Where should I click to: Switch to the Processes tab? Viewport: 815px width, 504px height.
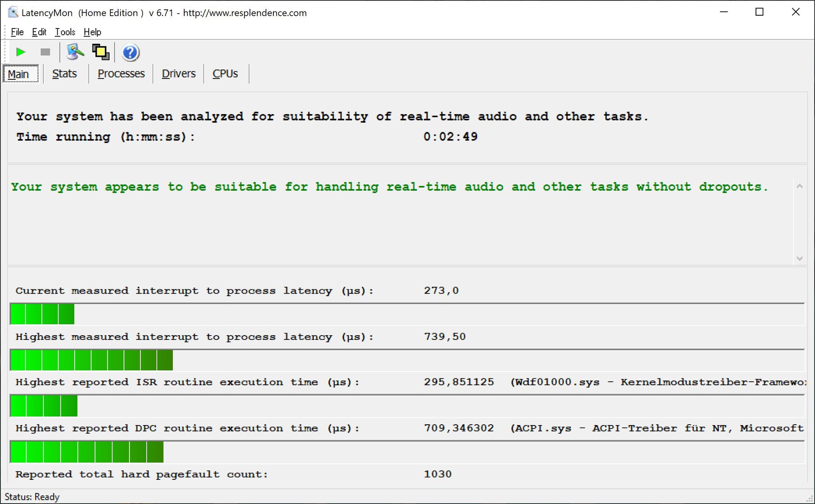click(x=121, y=74)
